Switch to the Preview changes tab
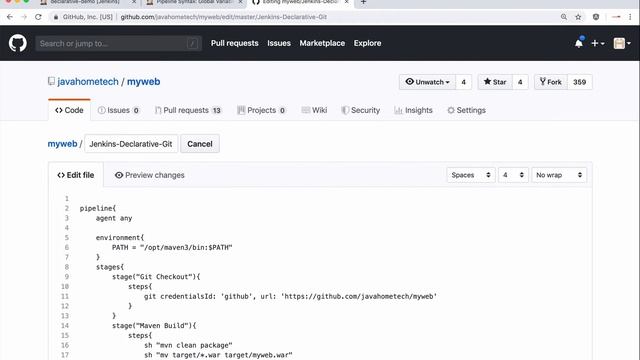This screenshot has height=360, width=640. point(149,175)
